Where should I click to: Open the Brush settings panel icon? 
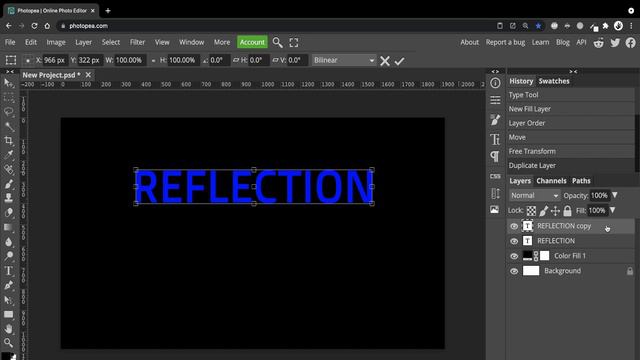tap(495, 120)
